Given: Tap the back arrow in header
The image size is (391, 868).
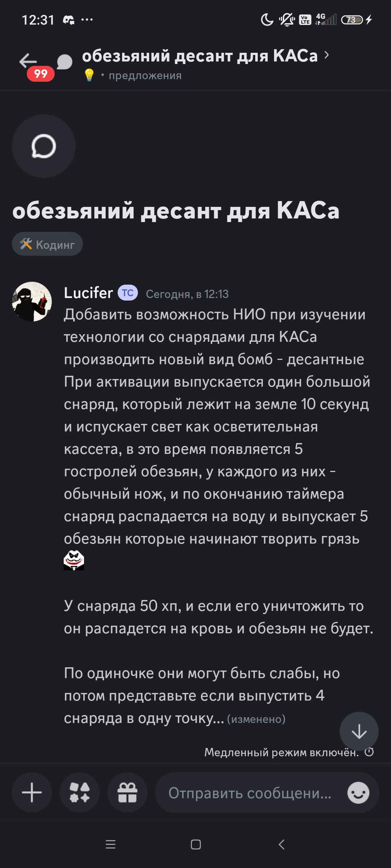Looking at the screenshot, I should (28, 61).
